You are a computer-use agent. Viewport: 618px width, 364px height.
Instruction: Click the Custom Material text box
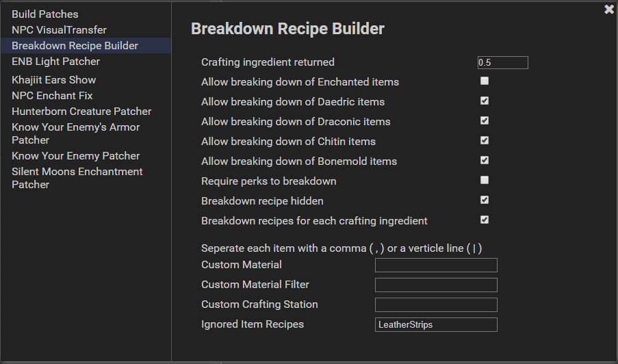[436, 265]
